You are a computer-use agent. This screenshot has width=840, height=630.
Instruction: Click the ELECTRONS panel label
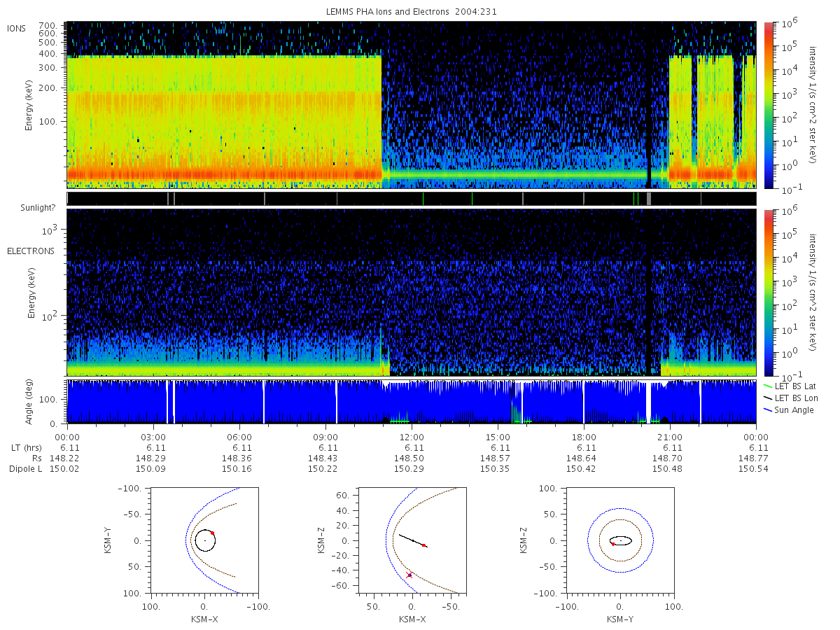click(x=31, y=251)
